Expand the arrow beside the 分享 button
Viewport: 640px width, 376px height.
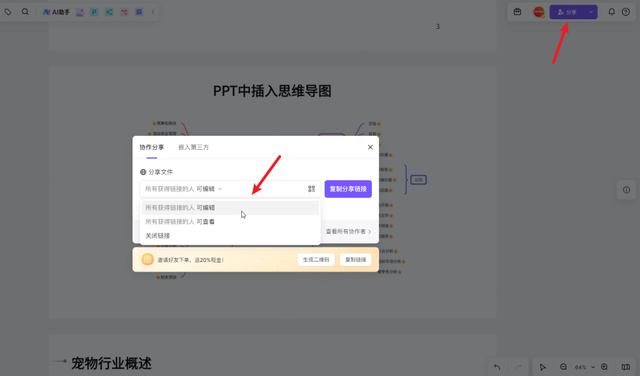click(591, 12)
